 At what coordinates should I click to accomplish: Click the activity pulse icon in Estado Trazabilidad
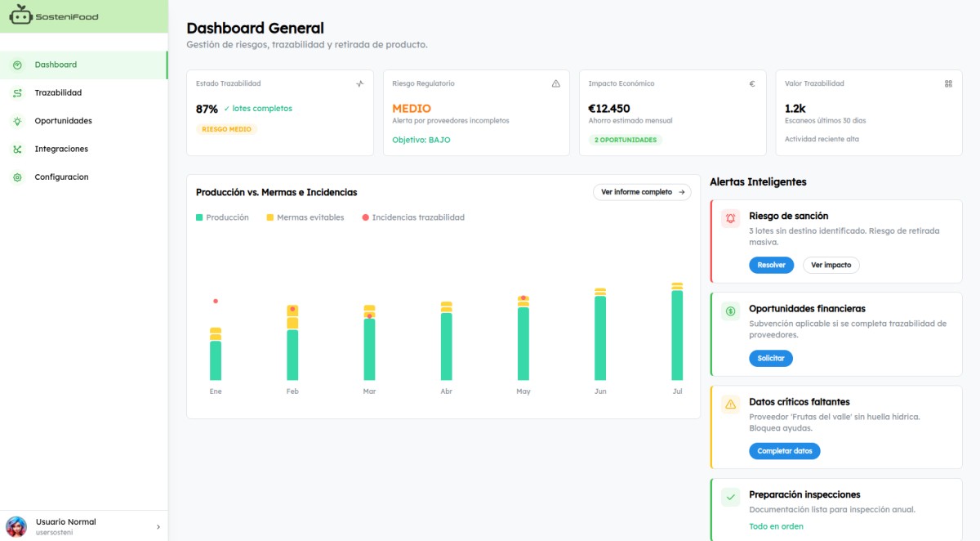360,83
